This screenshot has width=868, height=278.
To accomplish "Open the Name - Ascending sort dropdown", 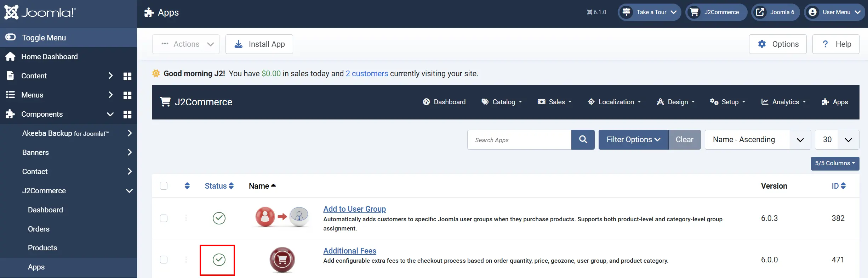I will [758, 140].
